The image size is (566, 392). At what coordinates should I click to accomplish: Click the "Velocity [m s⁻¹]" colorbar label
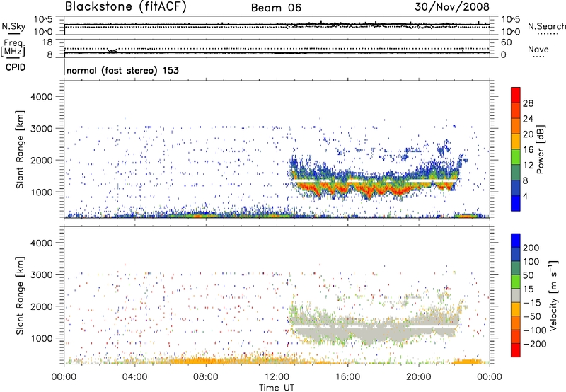point(553,295)
